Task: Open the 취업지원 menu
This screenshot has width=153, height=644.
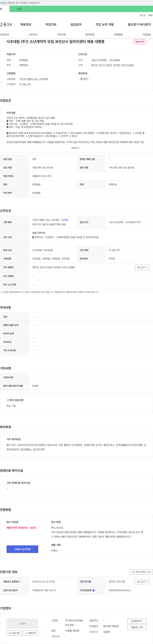Action: [51, 24]
